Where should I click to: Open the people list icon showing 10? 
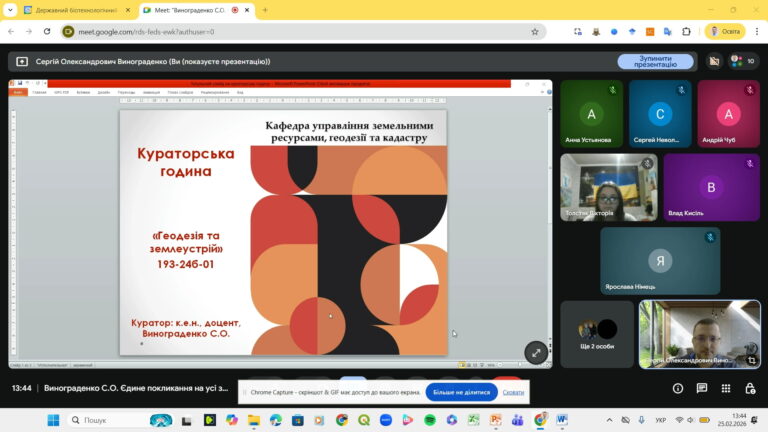(x=743, y=61)
